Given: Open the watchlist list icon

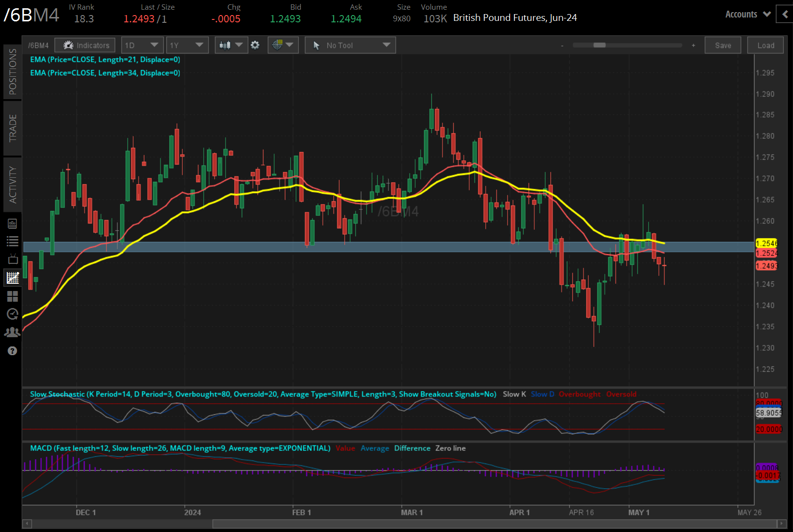Looking at the screenshot, I should coord(13,241).
